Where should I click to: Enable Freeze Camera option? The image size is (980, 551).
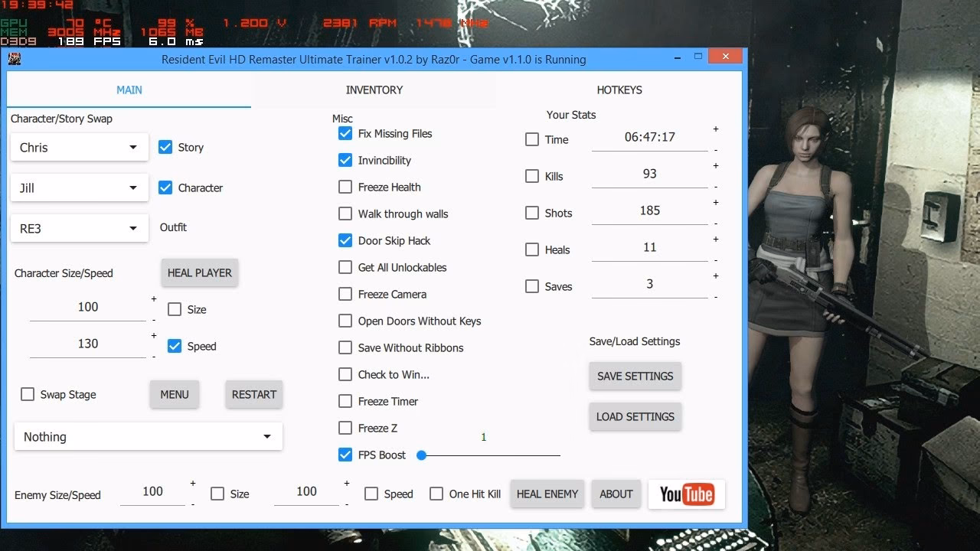click(345, 294)
